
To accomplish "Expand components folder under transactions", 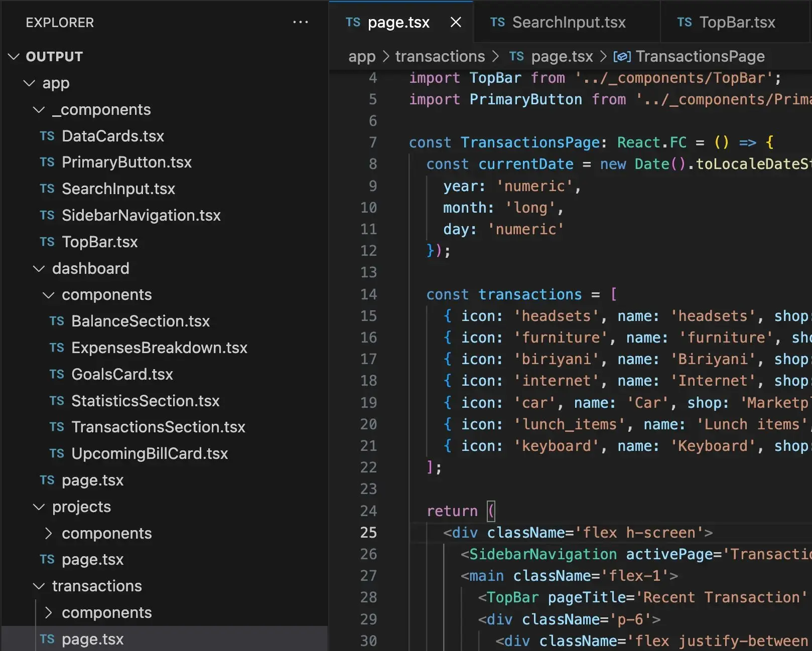I will (48, 612).
